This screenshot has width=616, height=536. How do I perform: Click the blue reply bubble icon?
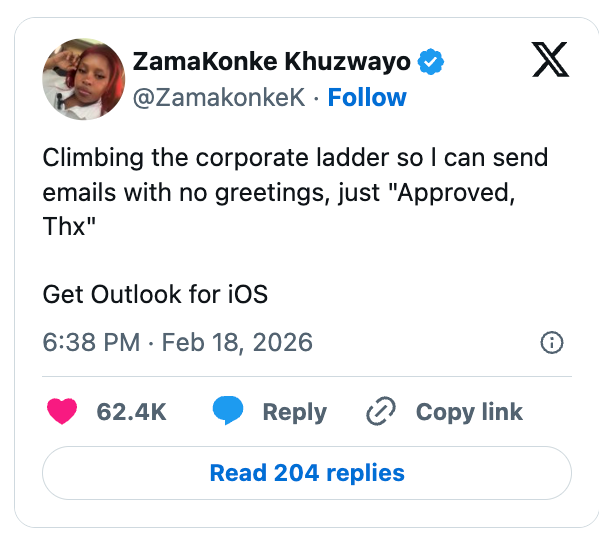click(229, 411)
